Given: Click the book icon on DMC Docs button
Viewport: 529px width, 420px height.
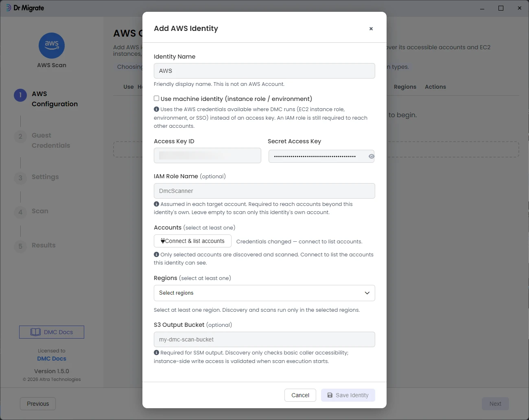Looking at the screenshot, I should tap(35, 332).
